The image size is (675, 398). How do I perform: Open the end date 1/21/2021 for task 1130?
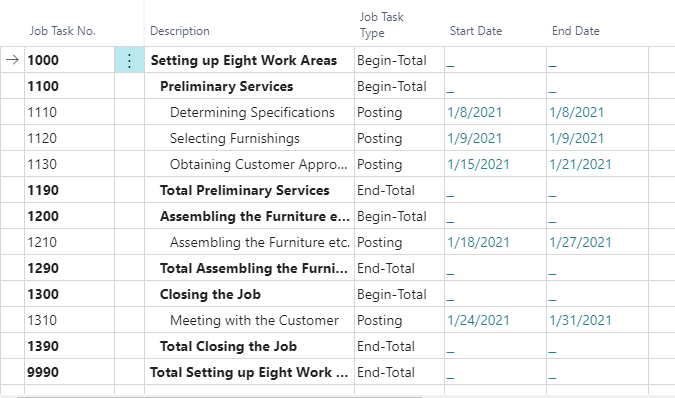tap(580, 164)
